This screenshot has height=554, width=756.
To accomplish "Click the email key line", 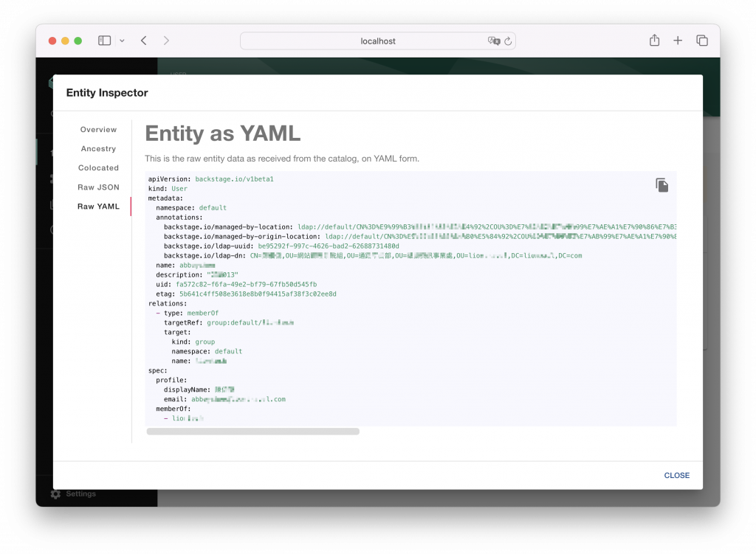I will (x=224, y=399).
